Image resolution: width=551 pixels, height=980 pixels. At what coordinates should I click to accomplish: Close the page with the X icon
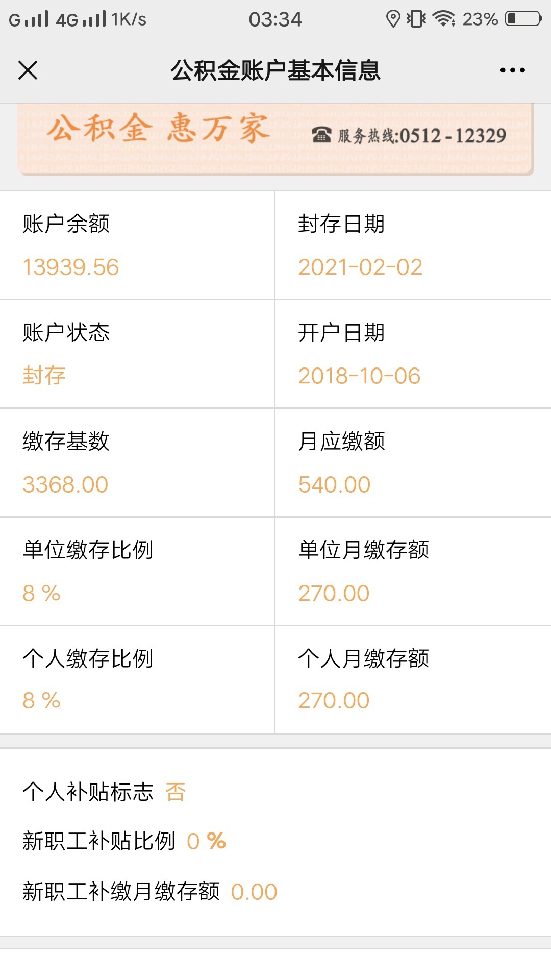[x=28, y=70]
